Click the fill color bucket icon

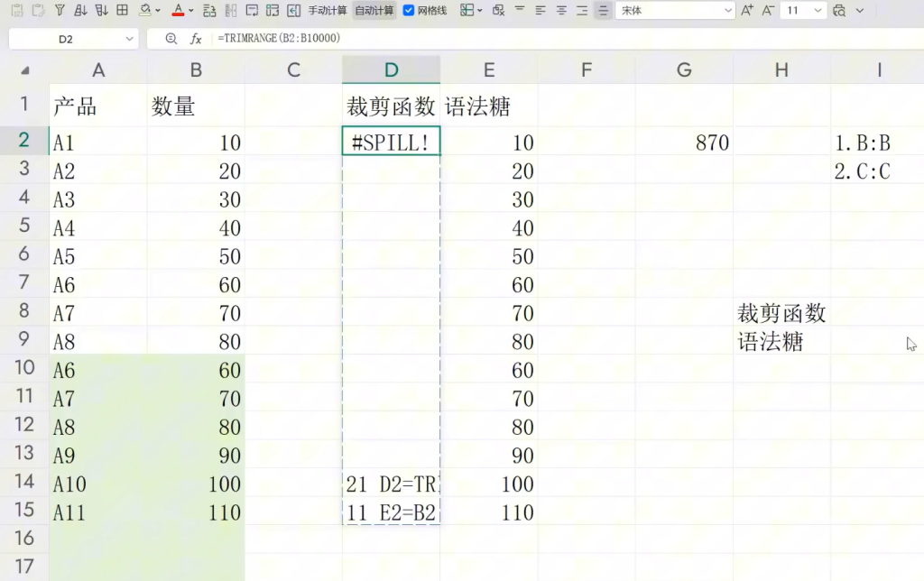[144, 10]
